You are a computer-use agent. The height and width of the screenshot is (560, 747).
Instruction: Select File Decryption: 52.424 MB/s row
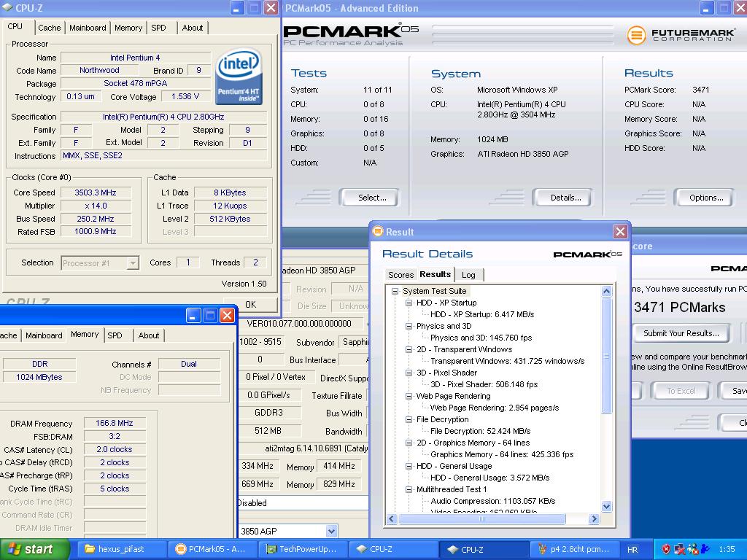tap(480, 431)
